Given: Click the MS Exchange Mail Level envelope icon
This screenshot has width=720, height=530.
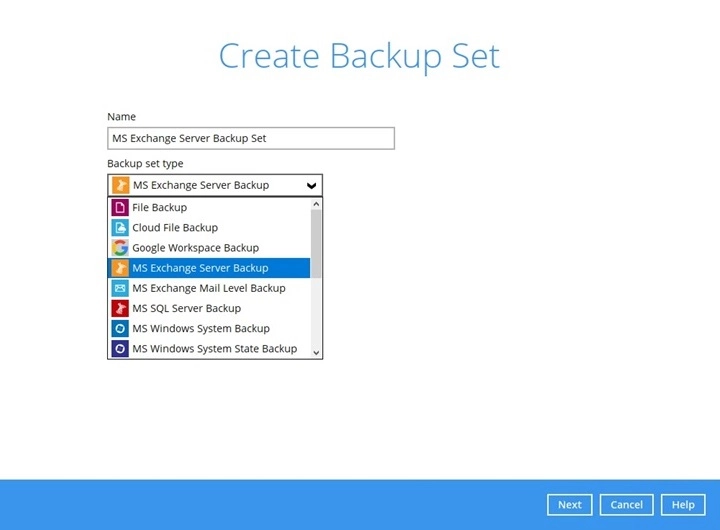Looking at the screenshot, I should coord(120,288).
